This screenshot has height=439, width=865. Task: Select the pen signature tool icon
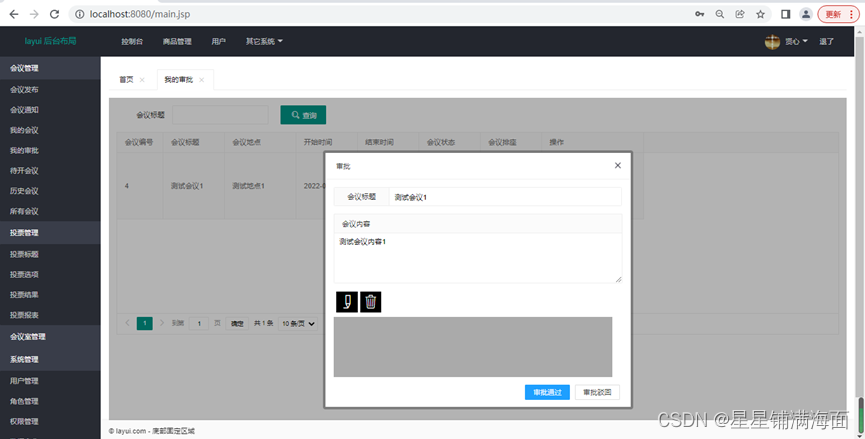pos(347,302)
